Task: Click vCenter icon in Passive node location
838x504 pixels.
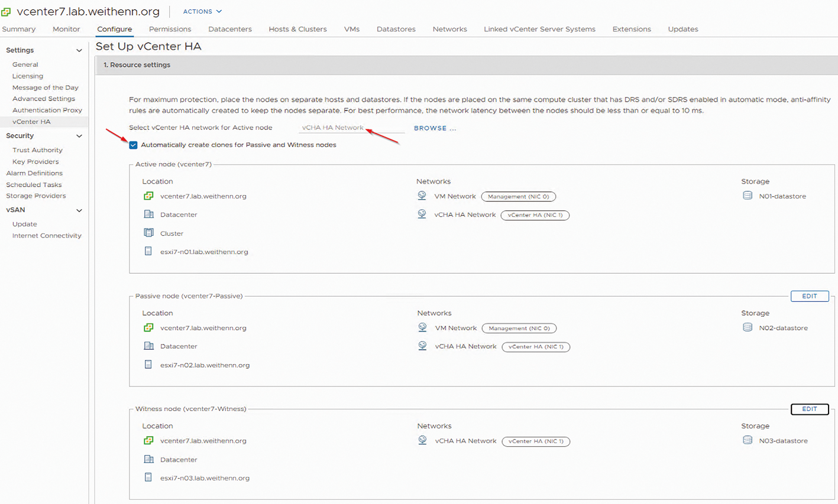Action: [x=148, y=328]
